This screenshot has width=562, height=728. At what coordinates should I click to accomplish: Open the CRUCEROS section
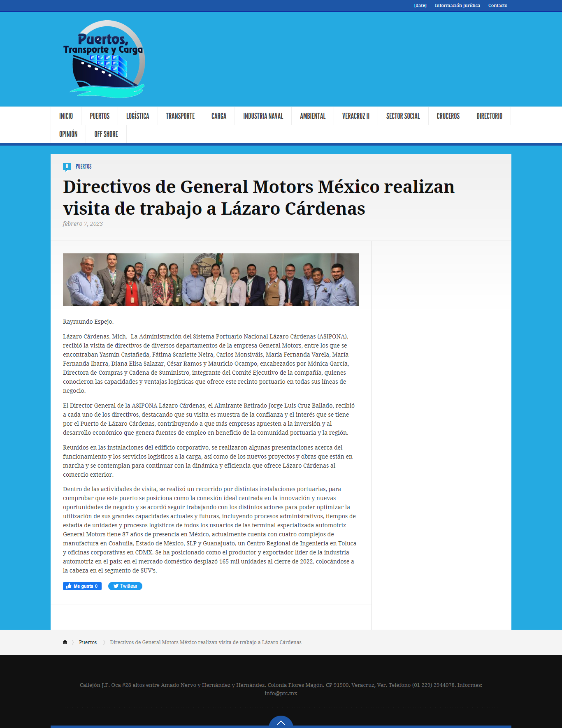coord(448,116)
